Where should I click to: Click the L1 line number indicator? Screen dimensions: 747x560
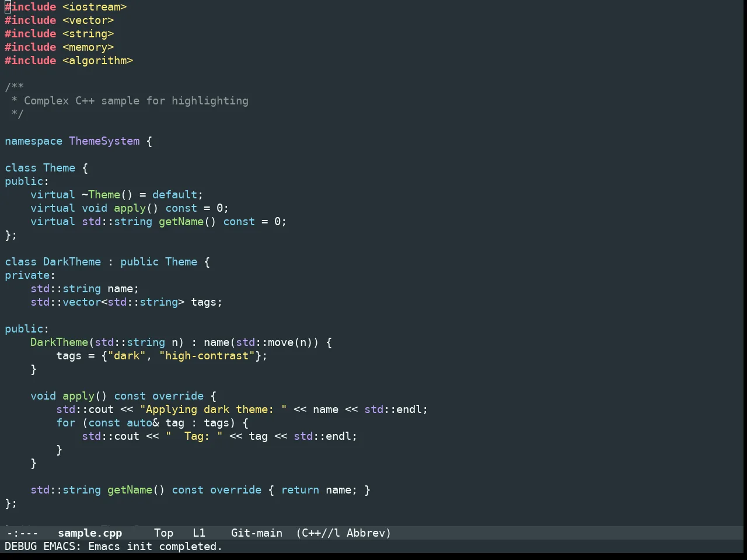(x=199, y=533)
